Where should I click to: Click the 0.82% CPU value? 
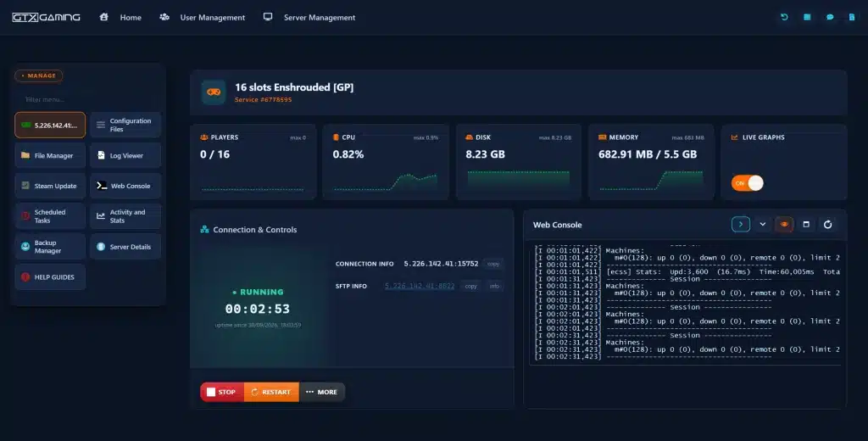tap(348, 154)
